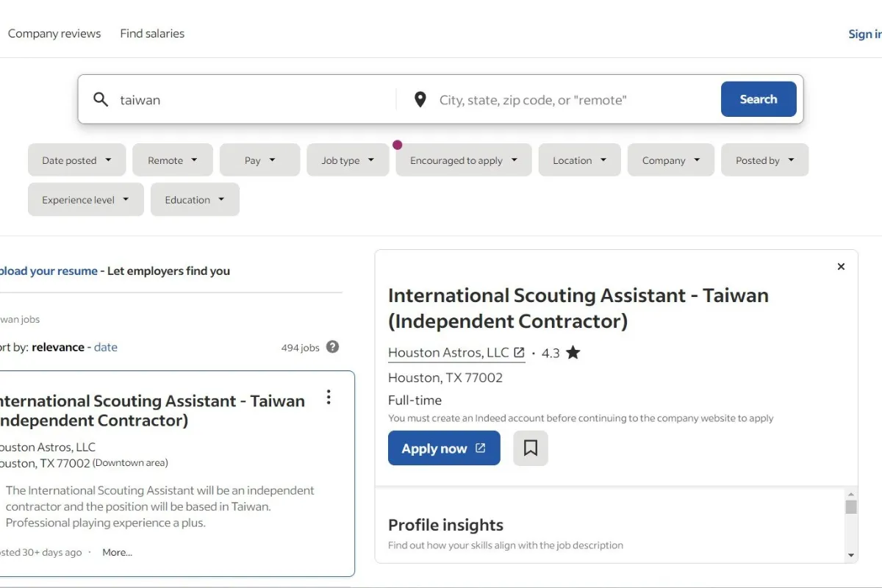
Task: Open the International Scouting Assistant job card title
Action: click(x=151, y=410)
